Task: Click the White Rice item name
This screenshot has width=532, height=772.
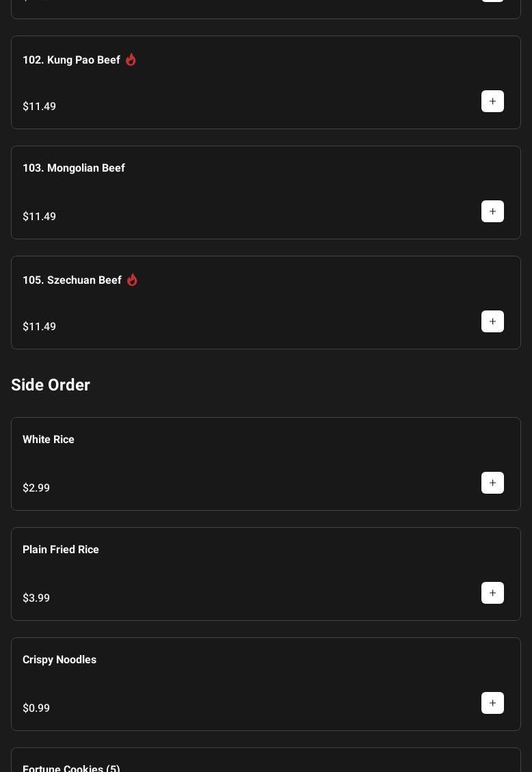Action: pos(48,440)
